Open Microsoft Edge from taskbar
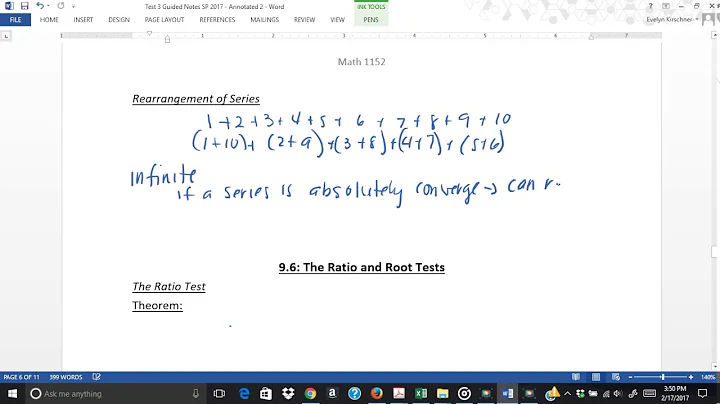Image resolution: width=720 pixels, height=404 pixels. (x=244, y=393)
